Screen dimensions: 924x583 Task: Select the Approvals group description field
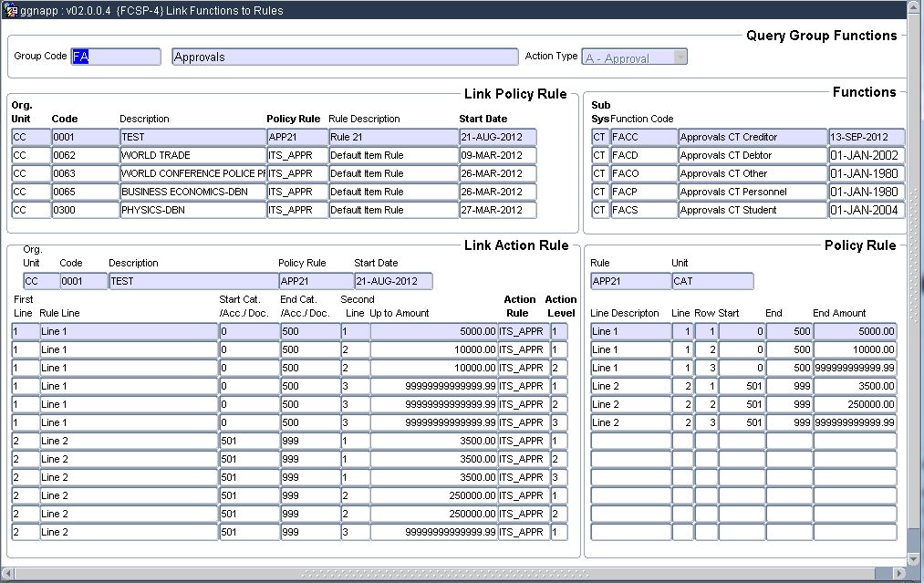tap(344, 57)
